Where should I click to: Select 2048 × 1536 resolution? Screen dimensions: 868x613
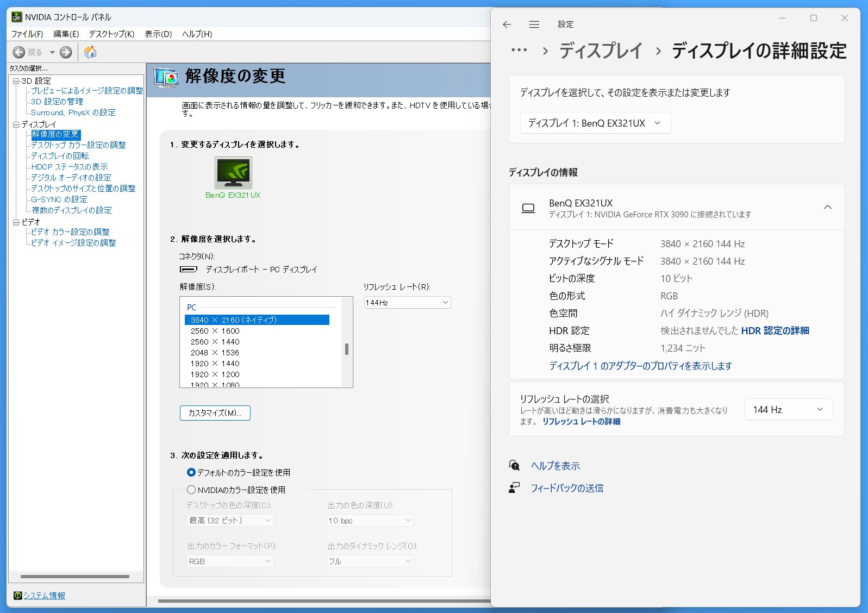[x=215, y=353]
